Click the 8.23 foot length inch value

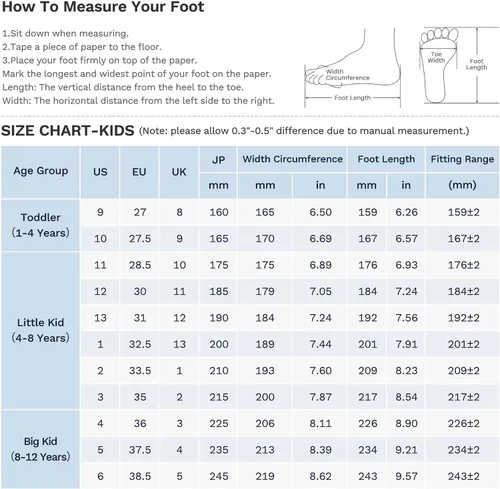click(x=406, y=370)
